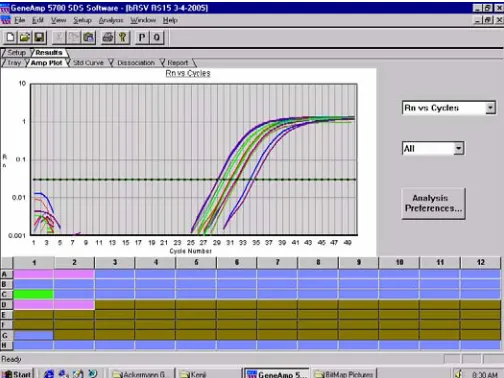Click the Q toolbar button
Viewport: 504px width, 378px height.
pyautogui.click(x=157, y=37)
